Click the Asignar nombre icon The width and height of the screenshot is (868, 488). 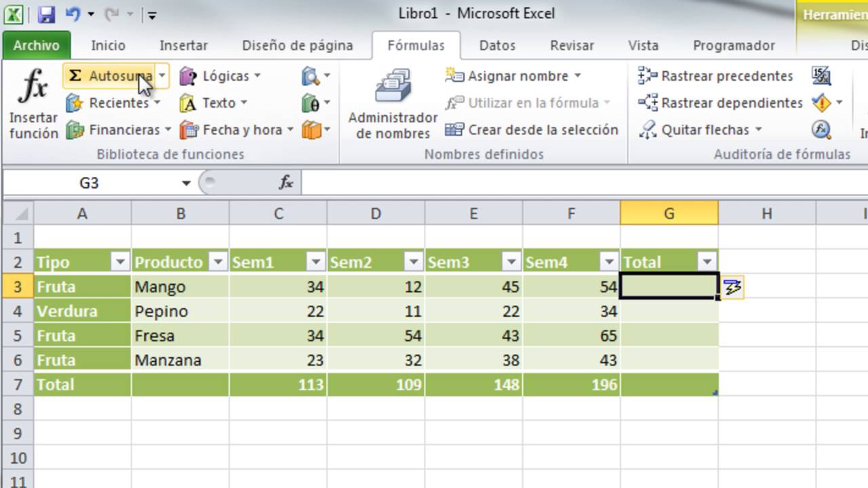[x=454, y=76]
